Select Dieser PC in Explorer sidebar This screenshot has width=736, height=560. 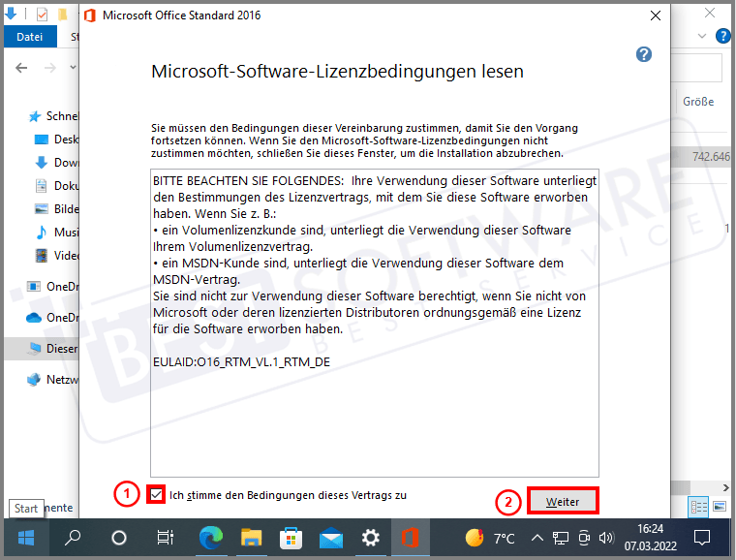coord(42,348)
